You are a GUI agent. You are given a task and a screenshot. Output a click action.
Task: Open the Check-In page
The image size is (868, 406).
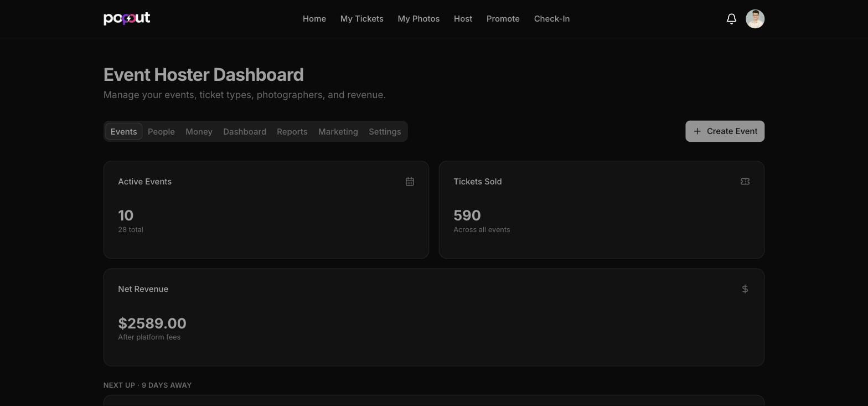(x=552, y=19)
